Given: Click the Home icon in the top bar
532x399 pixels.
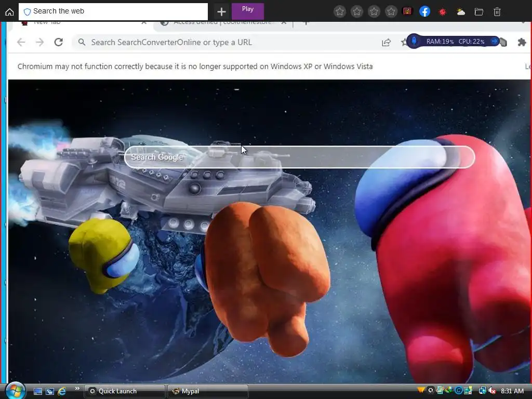Looking at the screenshot, I should (x=9, y=12).
